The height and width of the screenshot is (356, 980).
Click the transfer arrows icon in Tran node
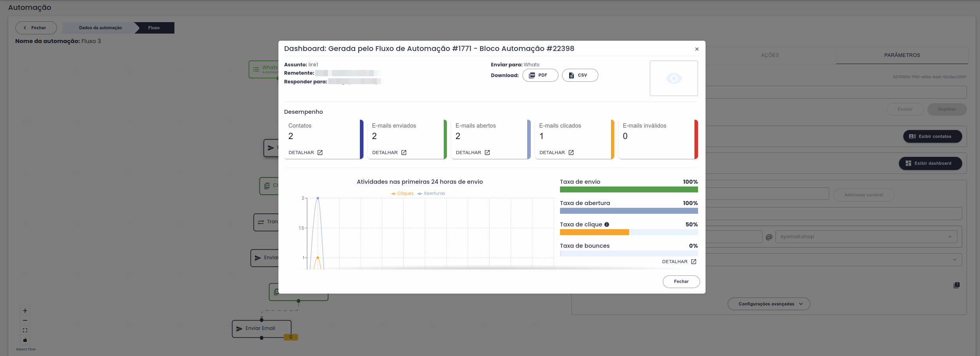tap(261, 222)
